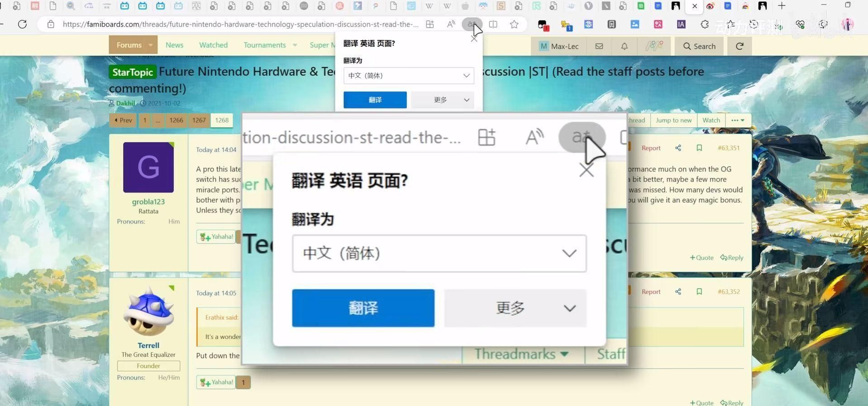This screenshot has width=868, height=406.
Task: Open the Forums nav item
Action: coord(129,45)
